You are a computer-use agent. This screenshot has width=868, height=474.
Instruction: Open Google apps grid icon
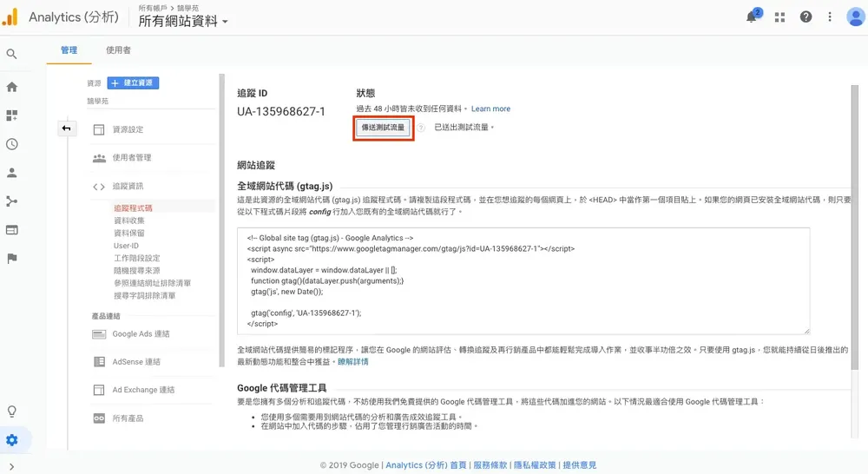(x=779, y=17)
